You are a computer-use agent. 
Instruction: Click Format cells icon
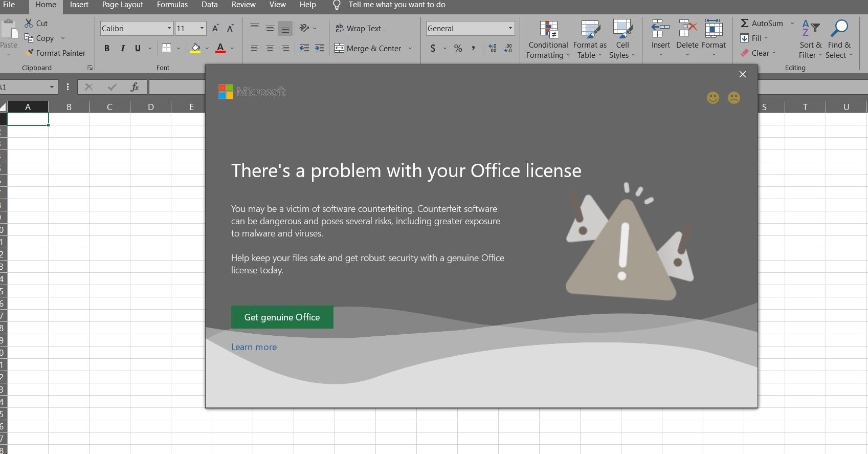[714, 29]
